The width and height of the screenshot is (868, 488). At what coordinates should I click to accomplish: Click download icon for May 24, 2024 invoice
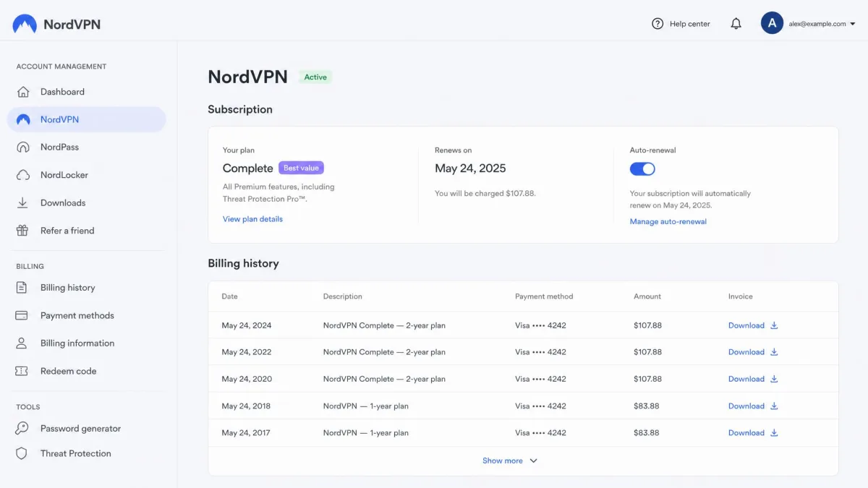[x=774, y=325]
